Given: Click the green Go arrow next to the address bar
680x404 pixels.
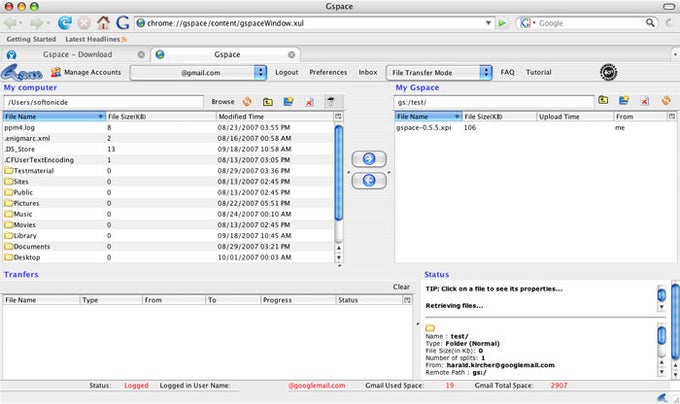Looking at the screenshot, I should 502,23.
